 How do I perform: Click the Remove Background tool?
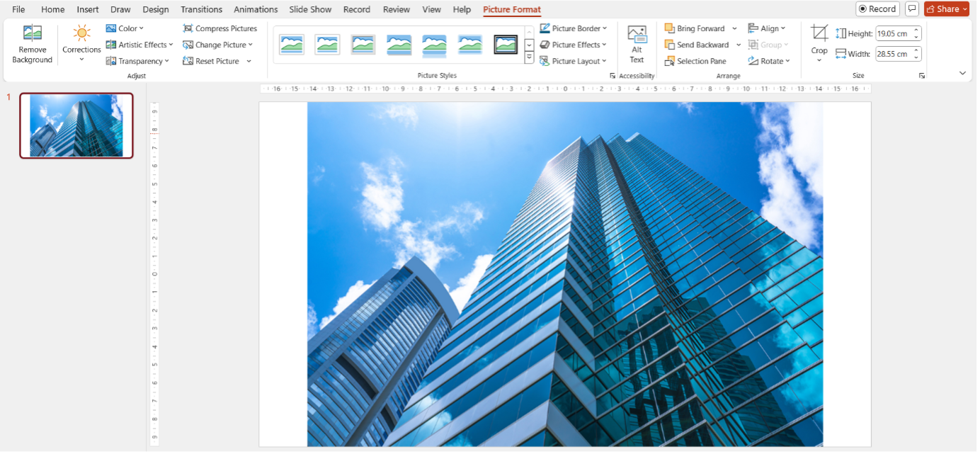31,45
